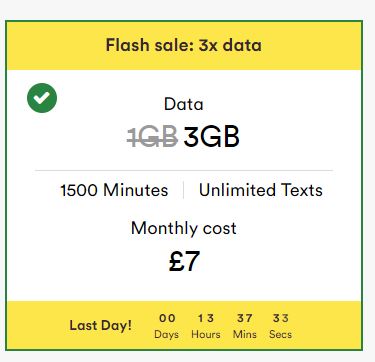Click the separator between Minutes and Texts
This screenshot has width=375, height=362.
[184, 190]
